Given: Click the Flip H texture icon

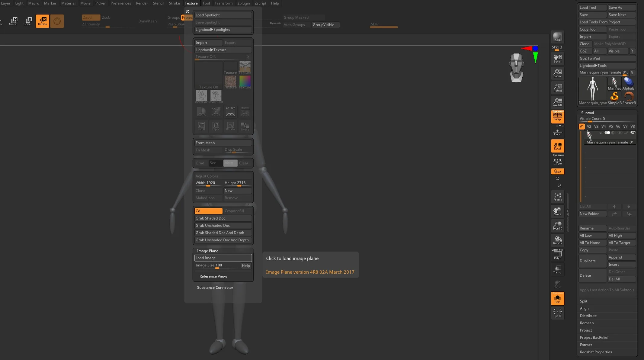Looking at the screenshot, I should pyautogui.click(x=201, y=126).
